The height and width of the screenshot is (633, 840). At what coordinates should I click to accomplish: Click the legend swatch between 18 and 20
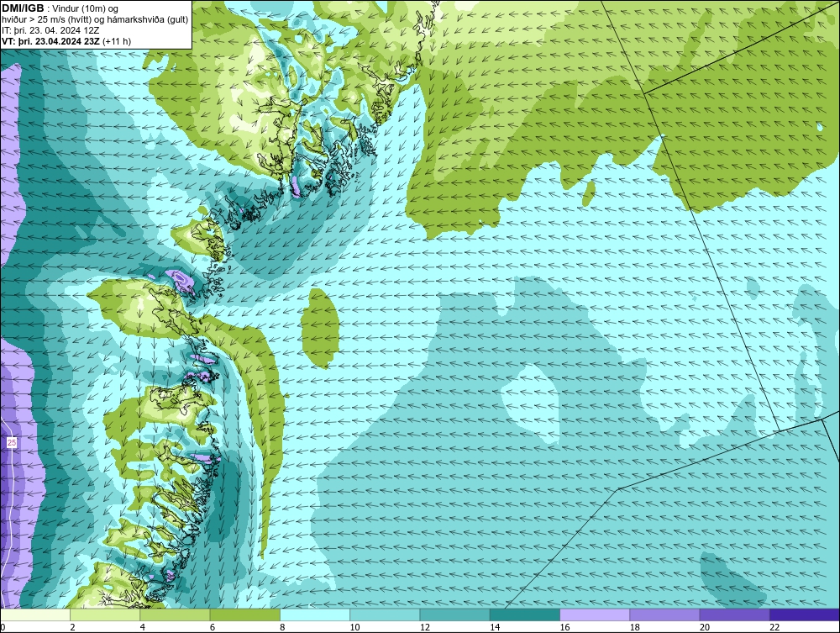point(664,615)
